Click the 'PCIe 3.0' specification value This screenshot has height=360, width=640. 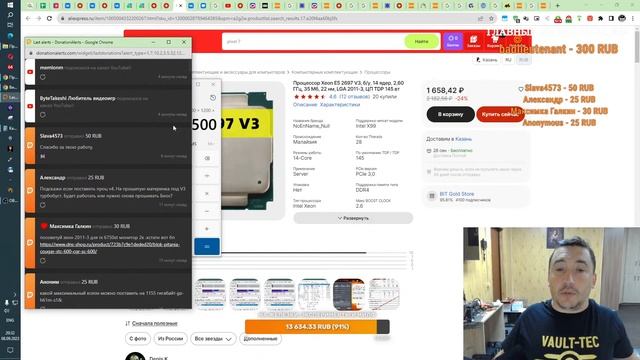tap(365, 174)
